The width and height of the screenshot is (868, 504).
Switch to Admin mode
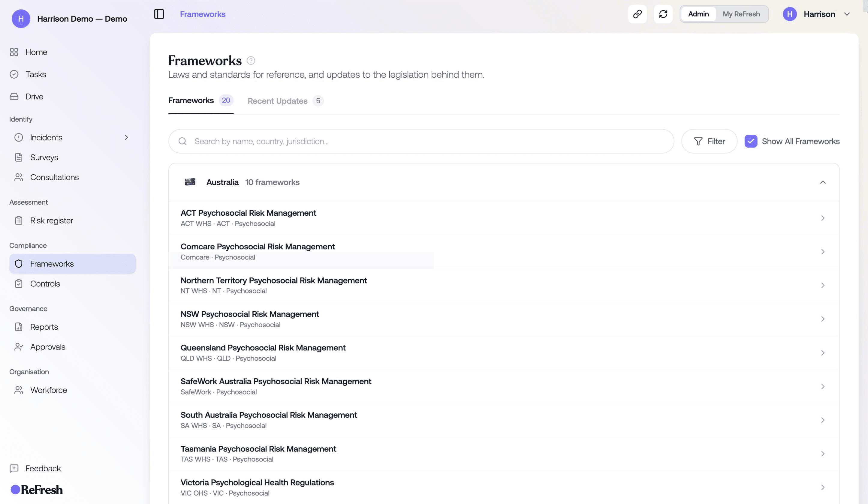698,14
